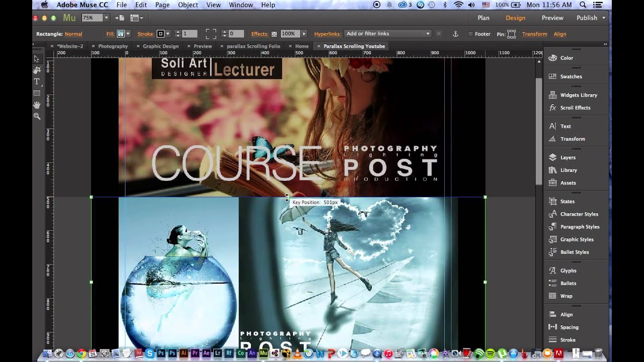Select the Crop tool
This screenshot has height=362, width=644.
(37, 70)
